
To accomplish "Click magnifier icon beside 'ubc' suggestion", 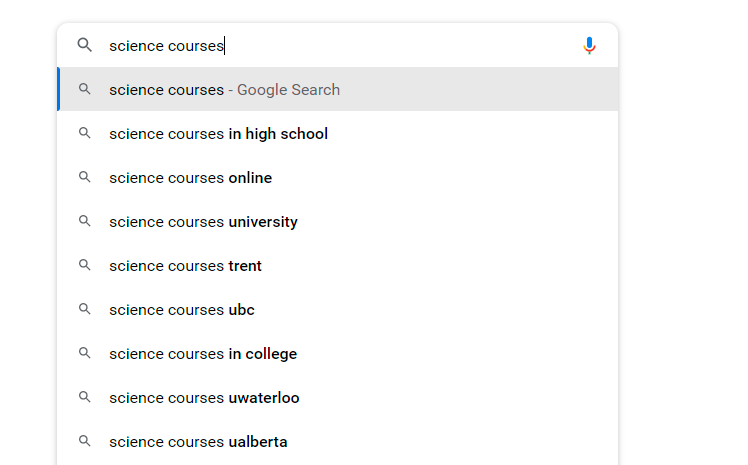I will 85,309.
